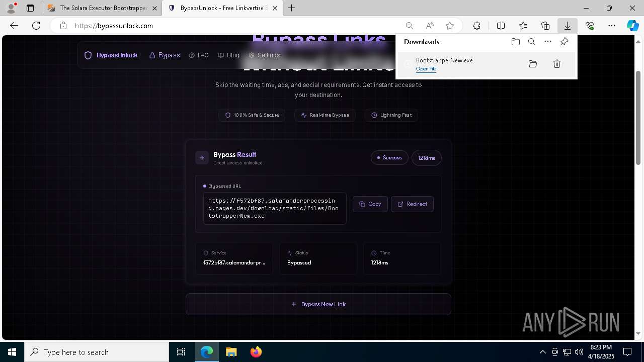
Task: Open Tab actions menu
Action: click(x=30, y=8)
